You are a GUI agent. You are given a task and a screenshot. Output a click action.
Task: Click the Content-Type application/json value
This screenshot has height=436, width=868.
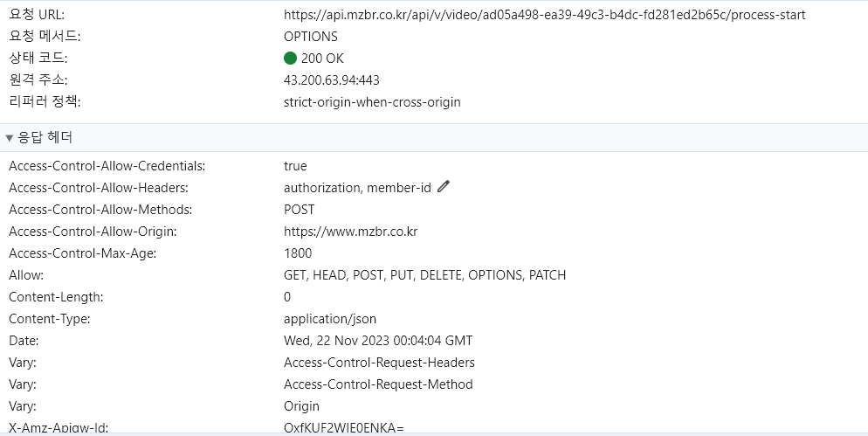[x=330, y=319]
